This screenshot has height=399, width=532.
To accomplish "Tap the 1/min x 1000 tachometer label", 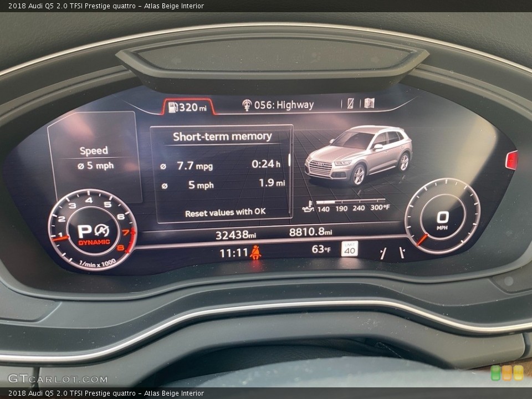I will 98,263.
